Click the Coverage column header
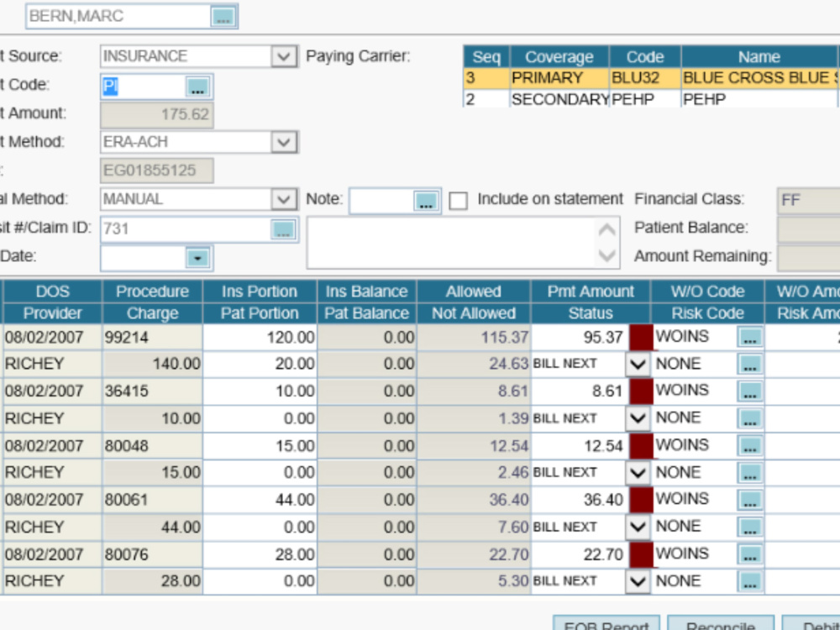 pyautogui.click(x=559, y=57)
